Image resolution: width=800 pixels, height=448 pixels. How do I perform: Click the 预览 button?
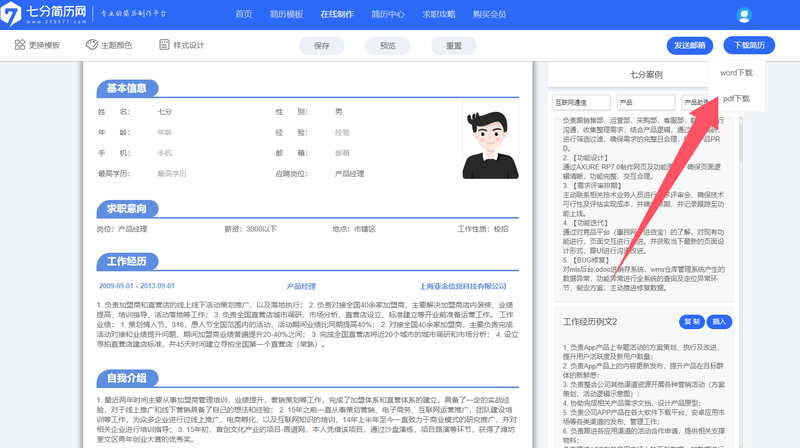point(388,45)
